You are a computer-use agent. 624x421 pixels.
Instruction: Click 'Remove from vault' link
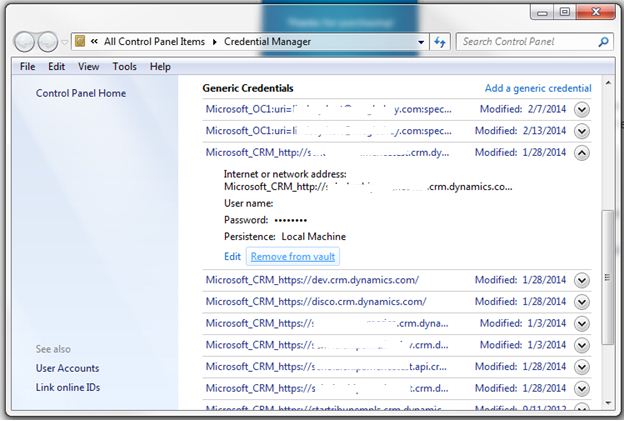tap(293, 257)
